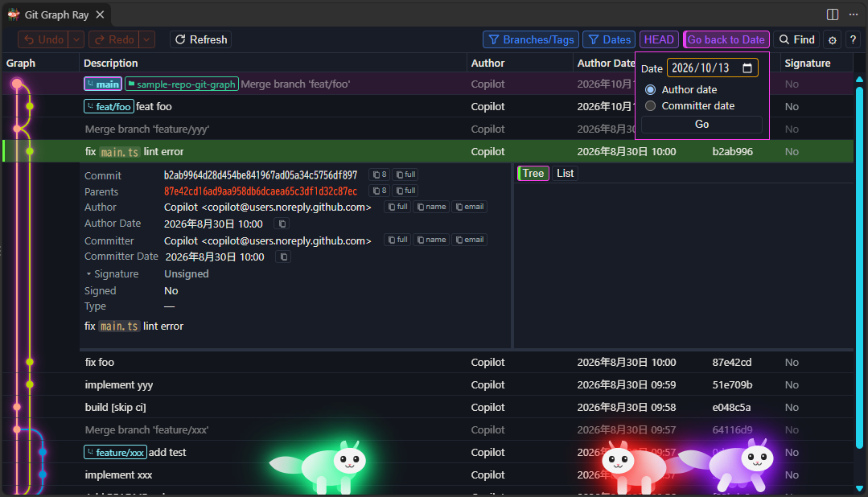Select the Committer date radio button
Image resolution: width=868 pixels, height=497 pixels.
651,105
